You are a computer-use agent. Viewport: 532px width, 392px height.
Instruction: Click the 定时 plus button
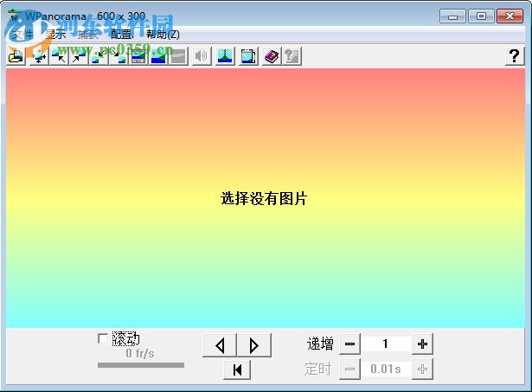[422, 369]
